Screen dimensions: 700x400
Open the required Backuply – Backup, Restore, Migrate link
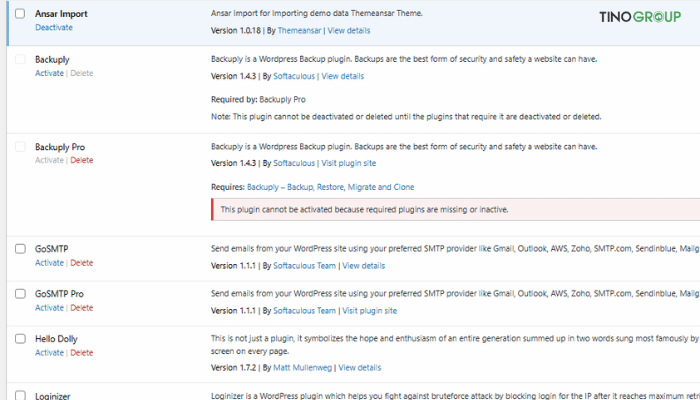(330, 187)
